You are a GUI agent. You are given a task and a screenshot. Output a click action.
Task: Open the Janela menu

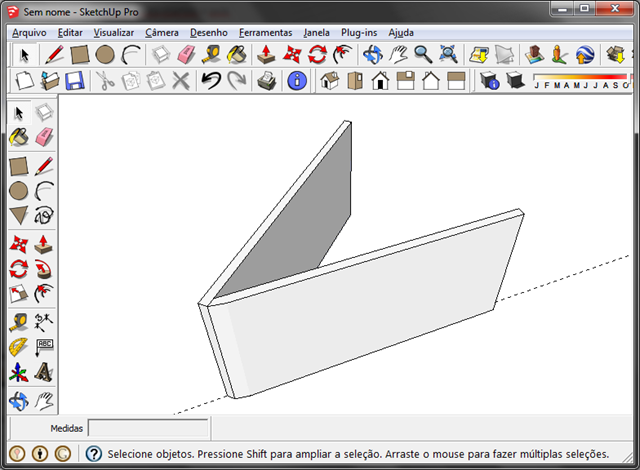tap(316, 33)
